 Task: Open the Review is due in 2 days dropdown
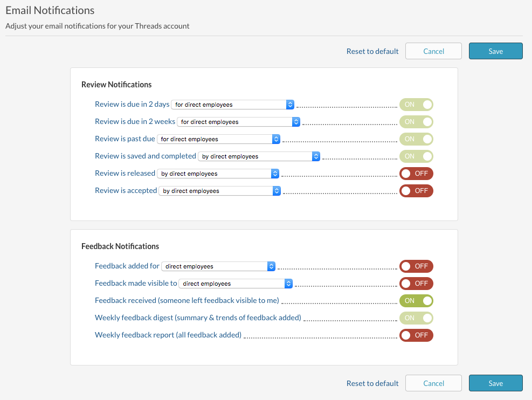click(x=232, y=105)
